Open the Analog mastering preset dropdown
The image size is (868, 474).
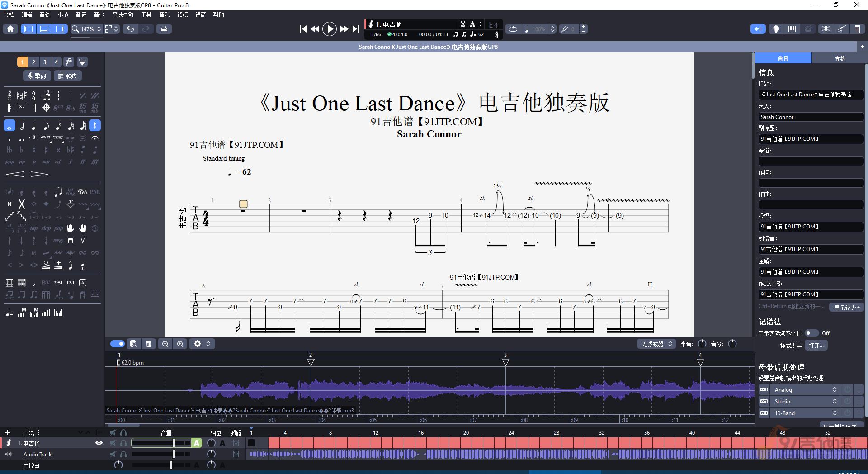(806, 390)
